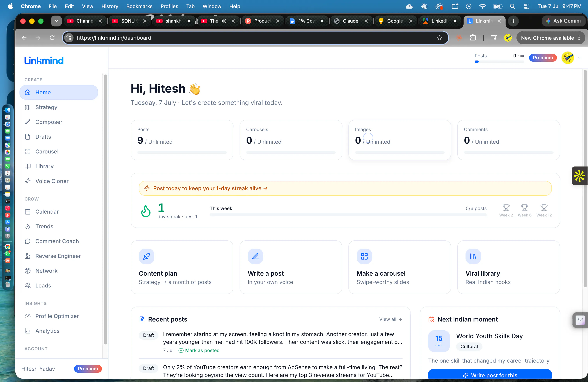Open the Chrome File menu
Image resolution: width=588 pixels, height=382 pixels.
[52, 6]
